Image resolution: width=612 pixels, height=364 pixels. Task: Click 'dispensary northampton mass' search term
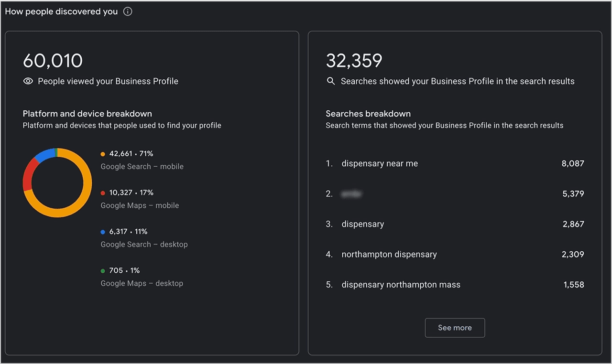[401, 285]
